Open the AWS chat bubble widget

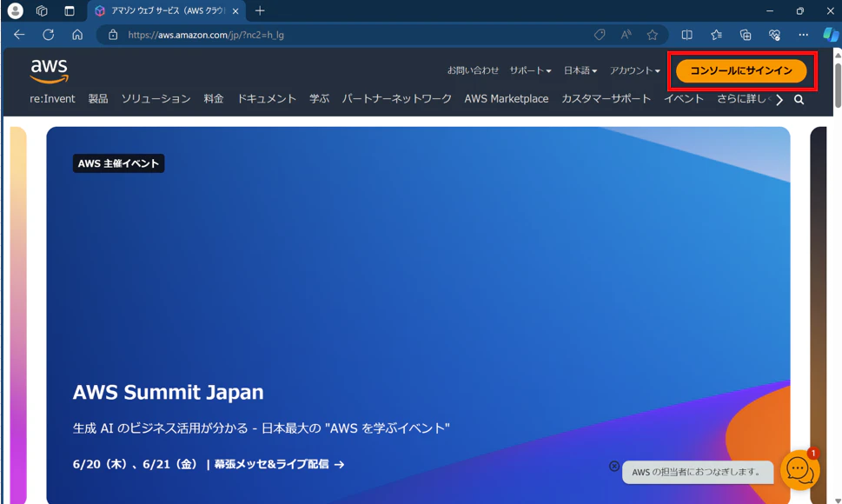799,469
